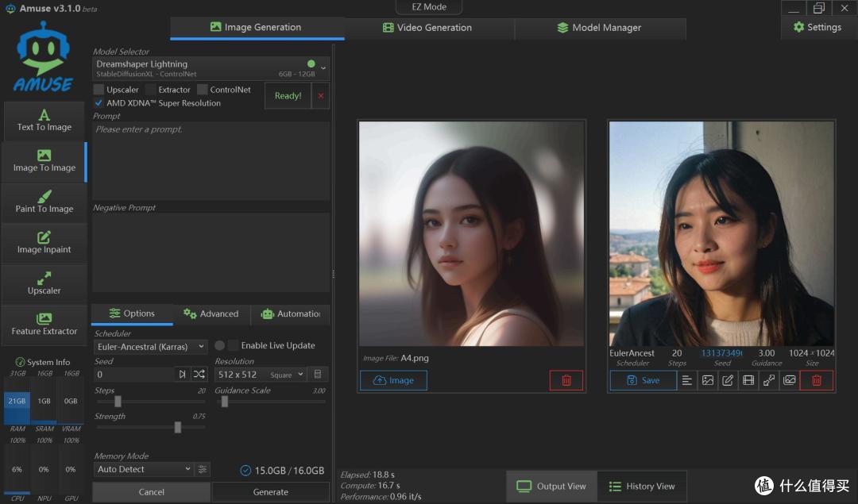Open the Advanced options tab
Screen dimensions: 858x504
211,314
